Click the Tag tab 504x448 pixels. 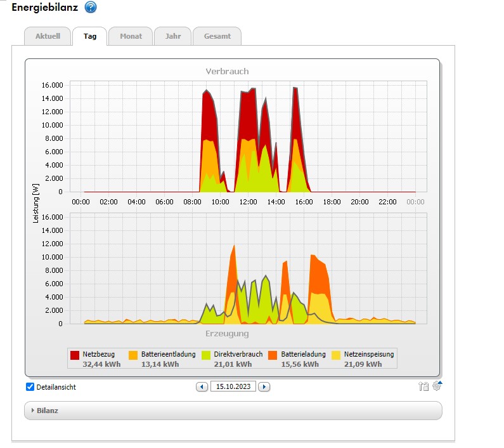pos(90,36)
